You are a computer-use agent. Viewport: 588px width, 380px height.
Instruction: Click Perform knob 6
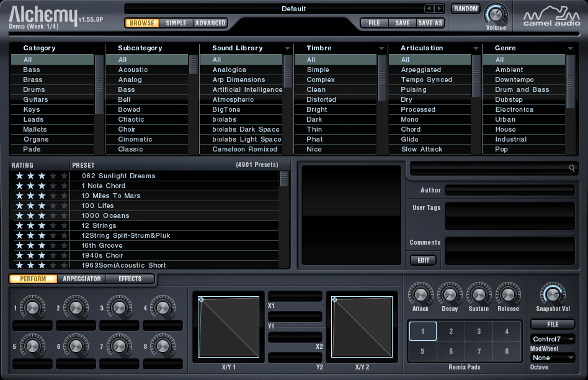pyautogui.click(x=76, y=346)
